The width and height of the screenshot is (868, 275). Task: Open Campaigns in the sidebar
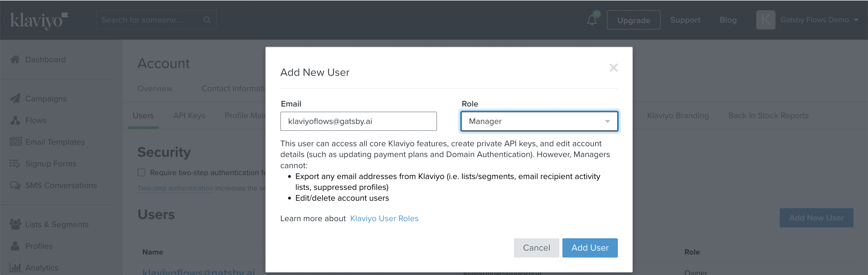coord(46,98)
